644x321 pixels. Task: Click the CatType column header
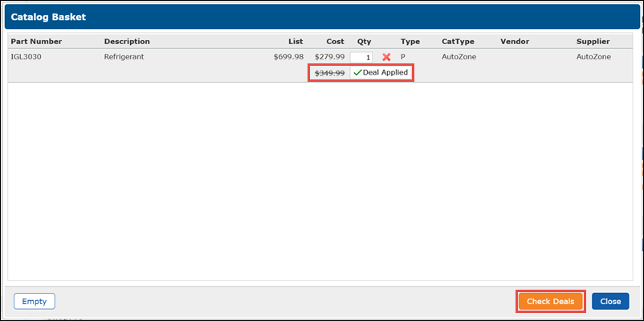[459, 41]
